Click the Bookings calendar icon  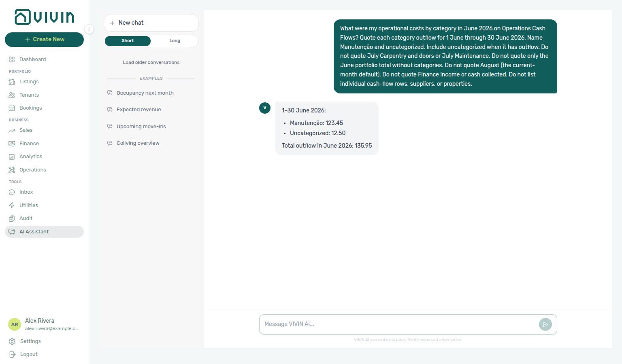tap(12, 108)
